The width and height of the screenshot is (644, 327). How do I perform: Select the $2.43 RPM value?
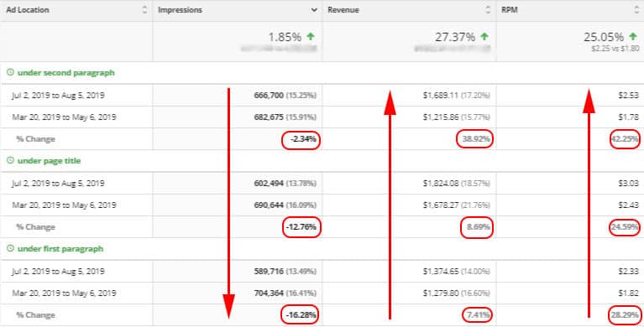[628, 205]
